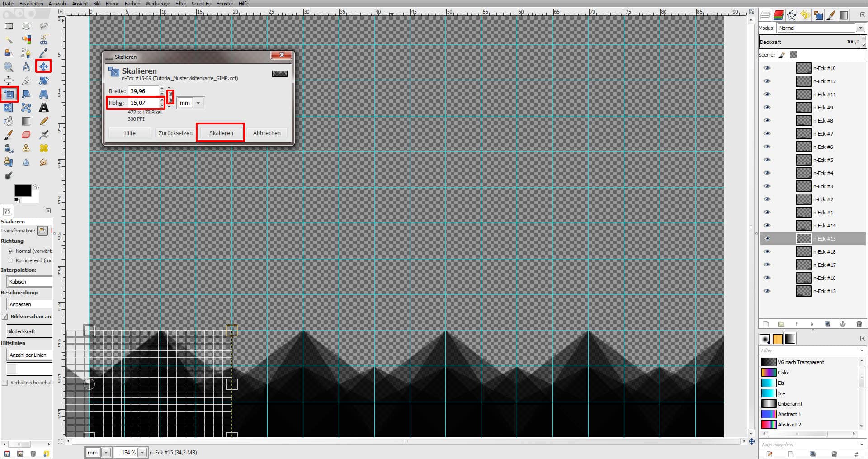Image resolution: width=868 pixels, height=459 pixels.
Task: Open the Filter menu
Action: point(180,4)
